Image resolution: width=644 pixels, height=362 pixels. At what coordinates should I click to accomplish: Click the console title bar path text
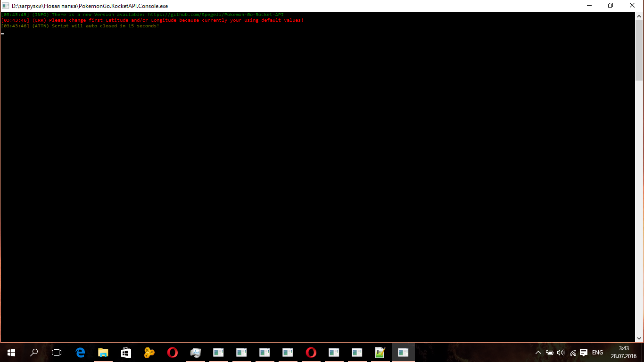(x=90, y=6)
